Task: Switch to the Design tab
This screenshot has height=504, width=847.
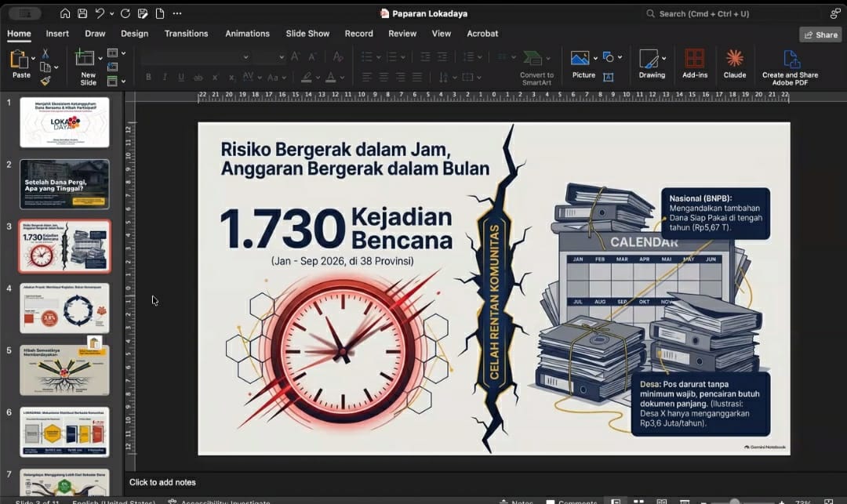Action: [x=135, y=34]
